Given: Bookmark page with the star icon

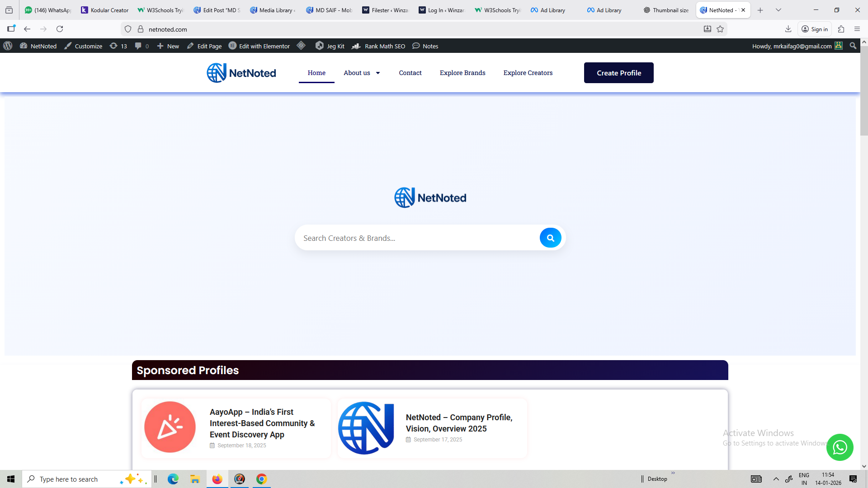Looking at the screenshot, I should pyautogui.click(x=720, y=29).
